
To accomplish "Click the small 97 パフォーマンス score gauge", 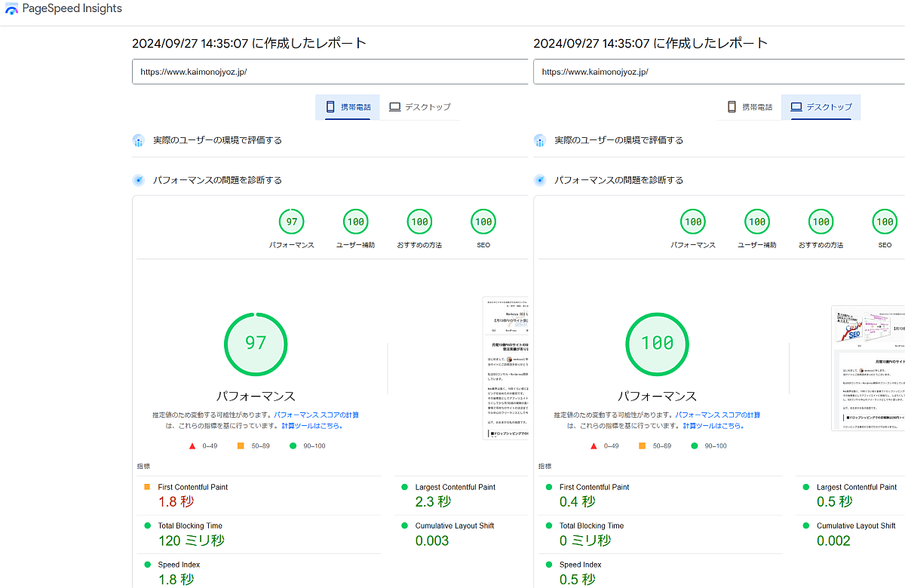I will 291,222.
